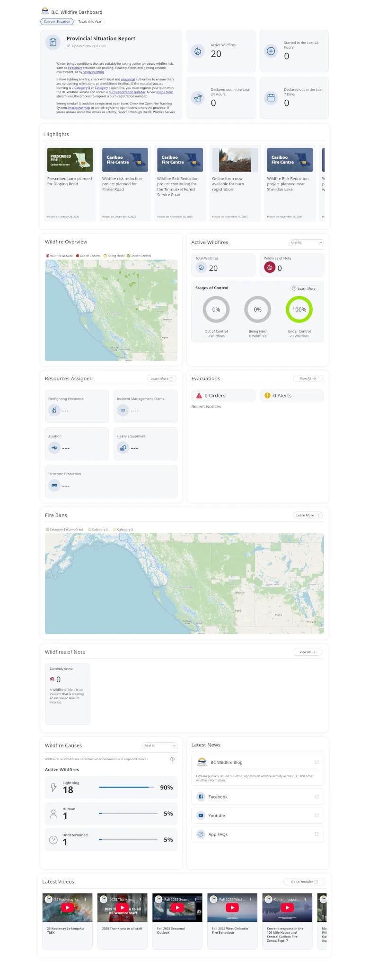Click the red Wildfires of Note icon
The image size is (369, 980).
point(270,268)
